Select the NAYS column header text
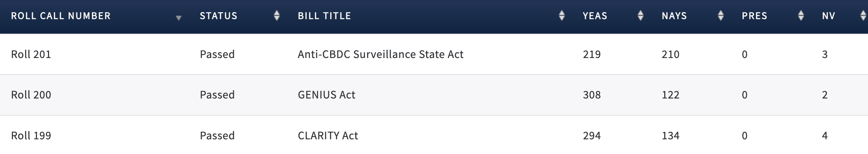868x154 pixels. tap(674, 16)
